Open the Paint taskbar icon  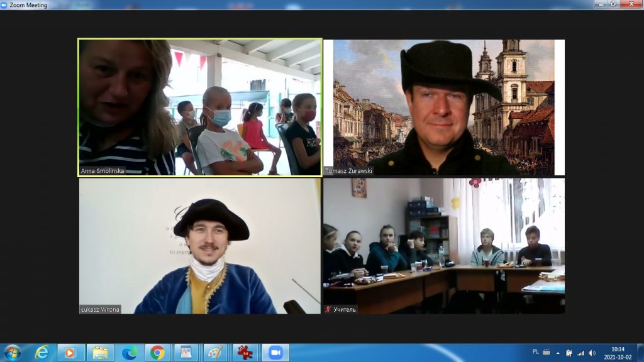click(215, 353)
